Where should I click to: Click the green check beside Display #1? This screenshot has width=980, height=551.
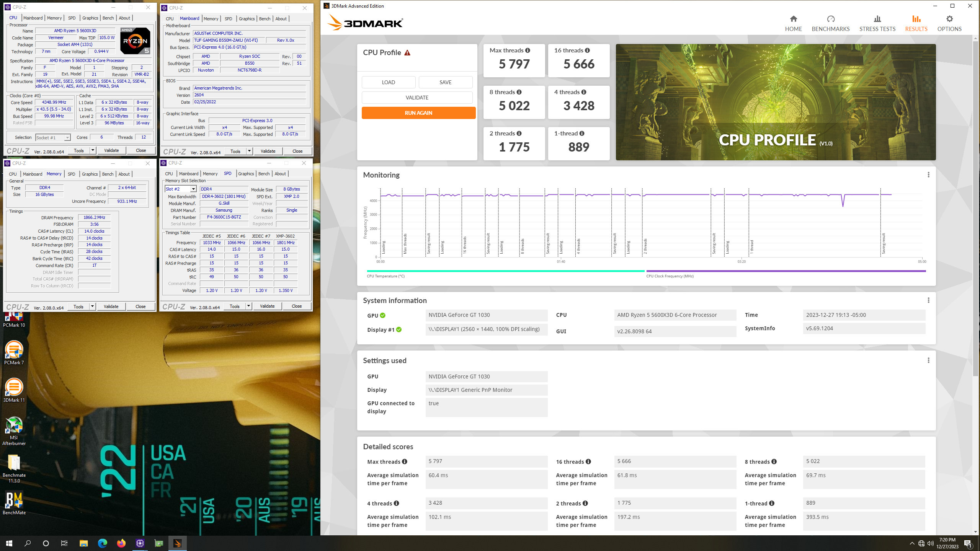tap(399, 330)
